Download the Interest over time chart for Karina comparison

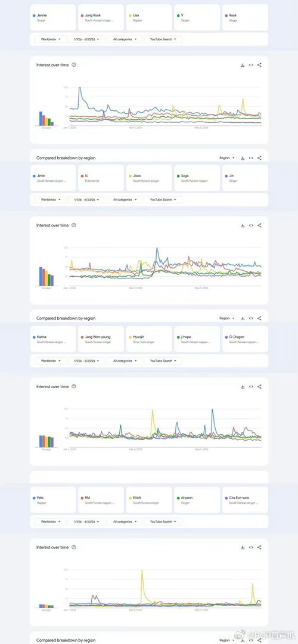(x=243, y=386)
